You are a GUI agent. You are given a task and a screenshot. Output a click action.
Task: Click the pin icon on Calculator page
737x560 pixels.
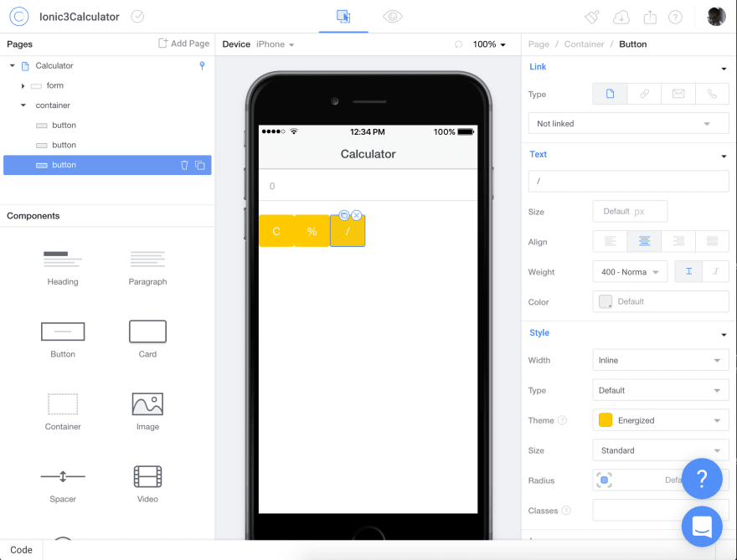pyautogui.click(x=202, y=66)
